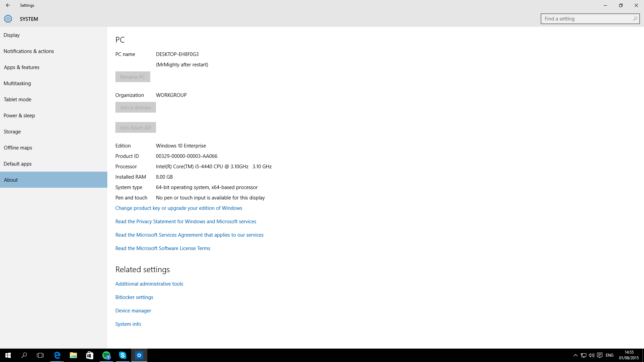
Task: Click the System gear icon
Action: click(8, 19)
